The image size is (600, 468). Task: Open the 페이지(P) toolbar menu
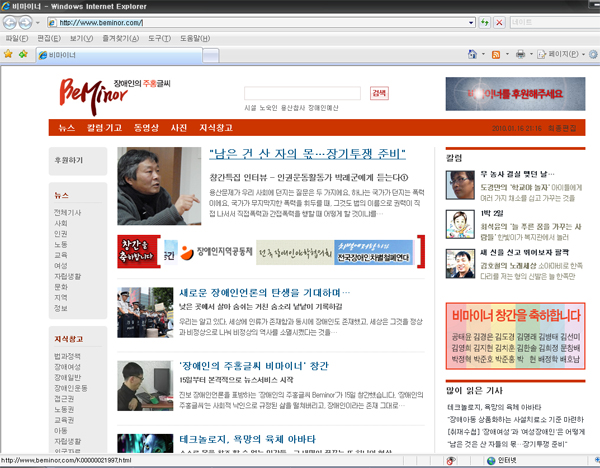[x=561, y=54]
